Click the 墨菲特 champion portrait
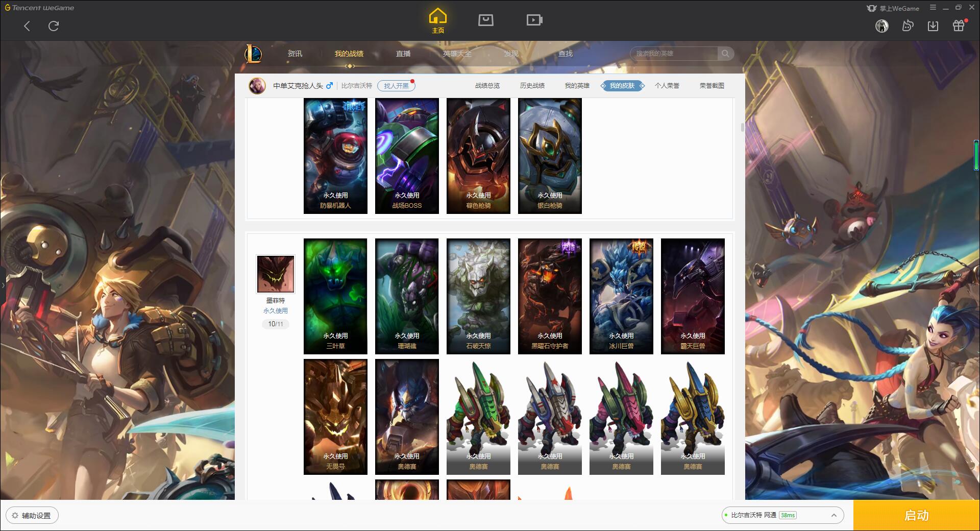This screenshot has height=531, width=980. click(x=276, y=274)
